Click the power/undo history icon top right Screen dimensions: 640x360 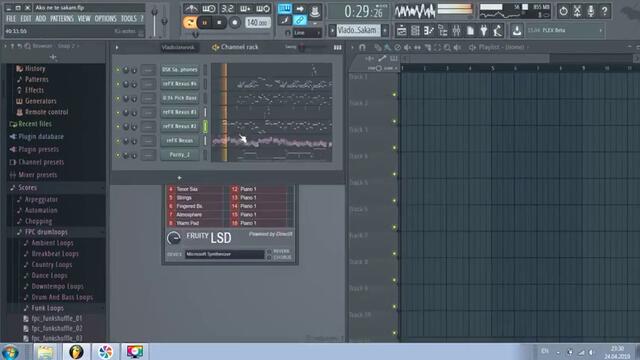[x=563, y=11]
